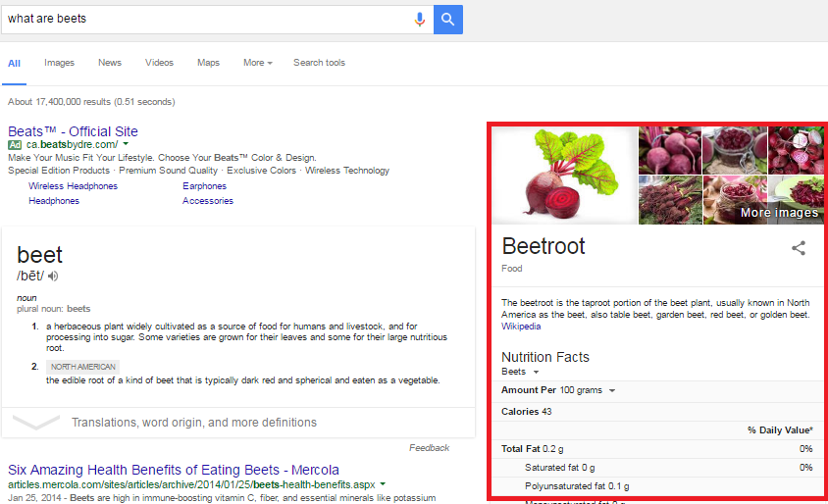Click the Feedback link below definition
This screenshot has height=504, width=828.
(430, 447)
